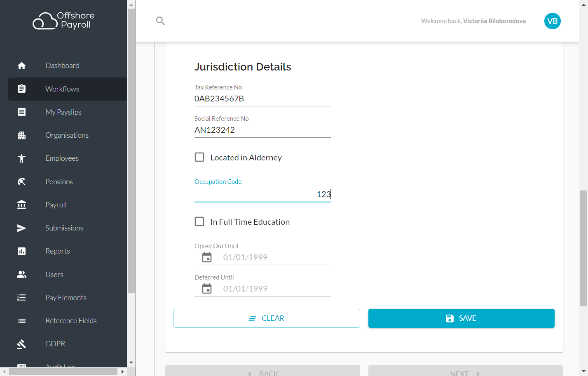
Task: Open the Payroll sidebar section
Action: 68,205
